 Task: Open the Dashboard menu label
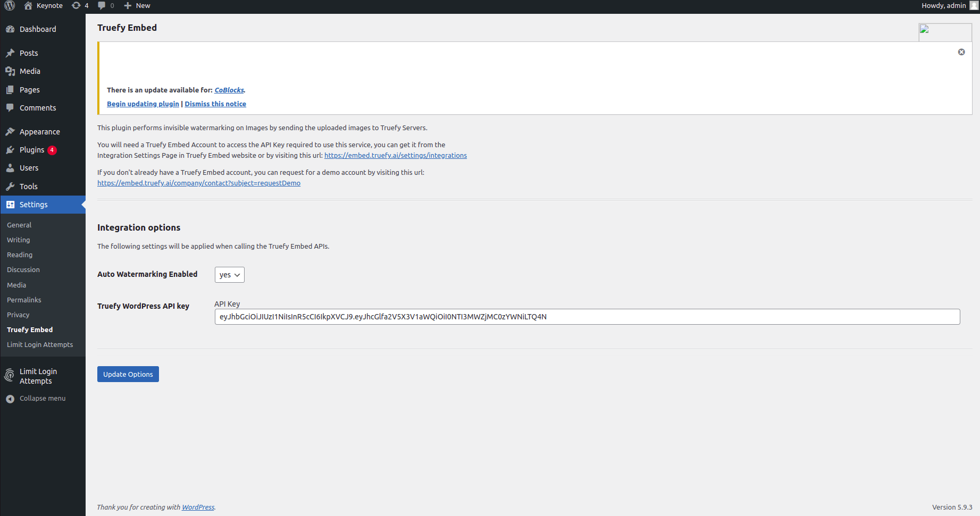tap(38, 29)
